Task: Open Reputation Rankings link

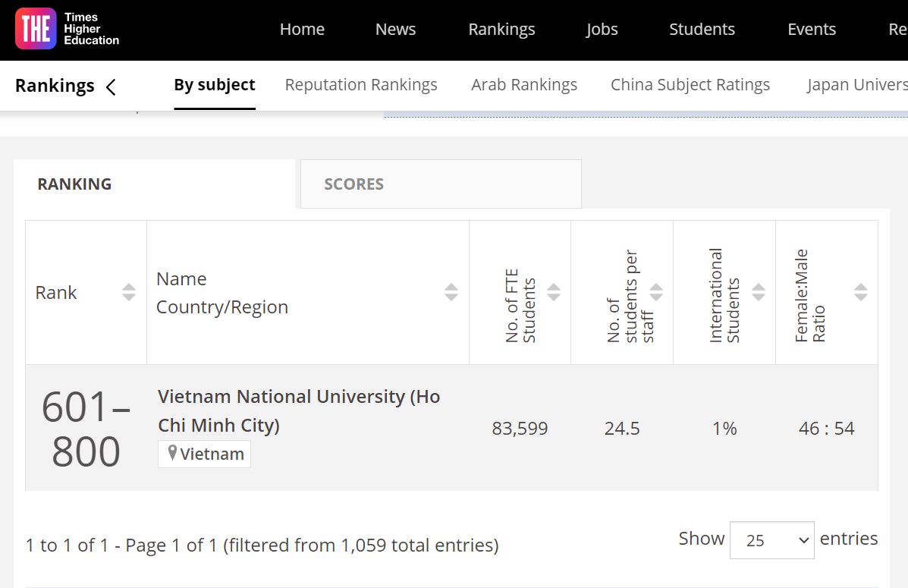Action: [x=361, y=85]
